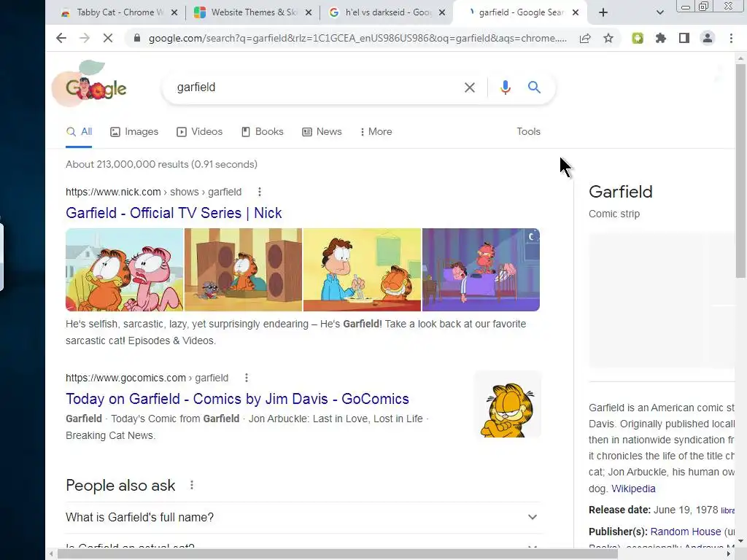Screen dimensions: 747x560
Task: Click the bedroom night scene thumbnail
Action: (x=481, y=270)
